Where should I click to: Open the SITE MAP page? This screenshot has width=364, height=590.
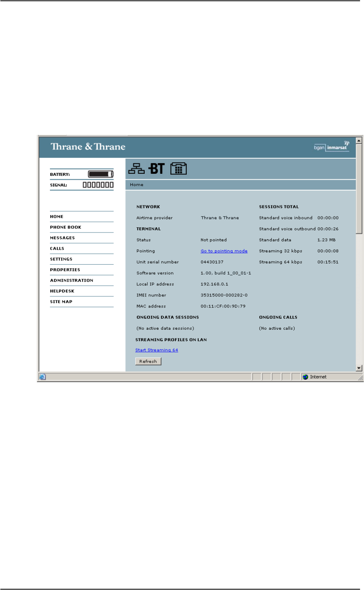[61, 302]
